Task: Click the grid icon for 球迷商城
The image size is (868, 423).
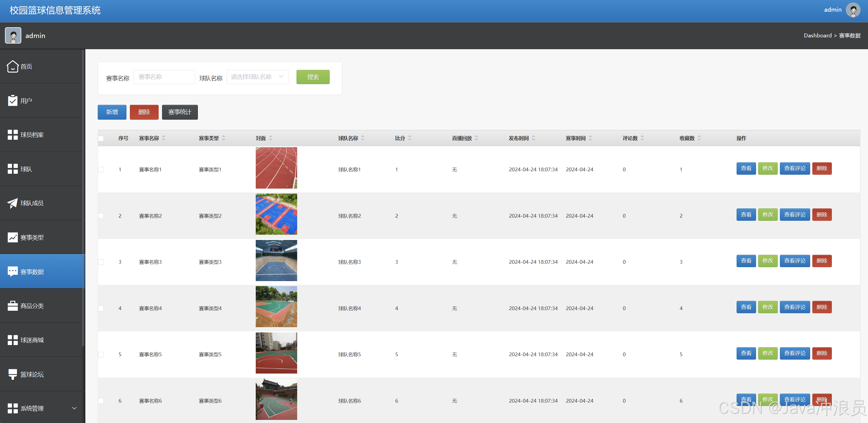Action: [x=12, y=340]
